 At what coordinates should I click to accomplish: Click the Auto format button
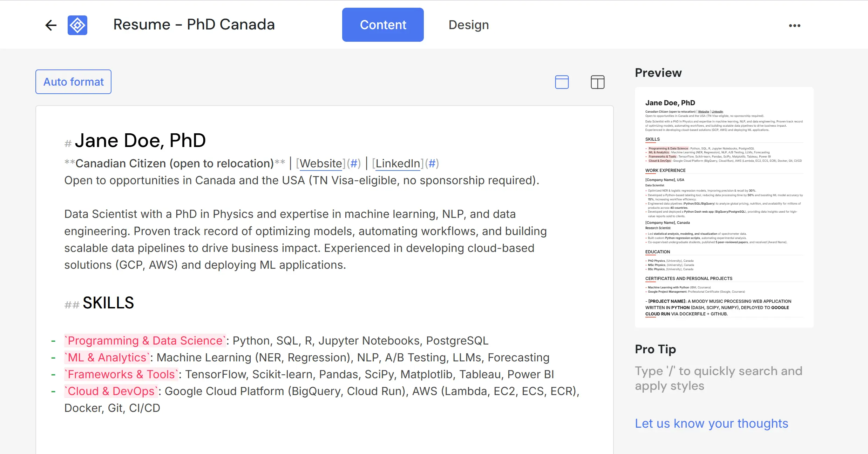[73, 82]
